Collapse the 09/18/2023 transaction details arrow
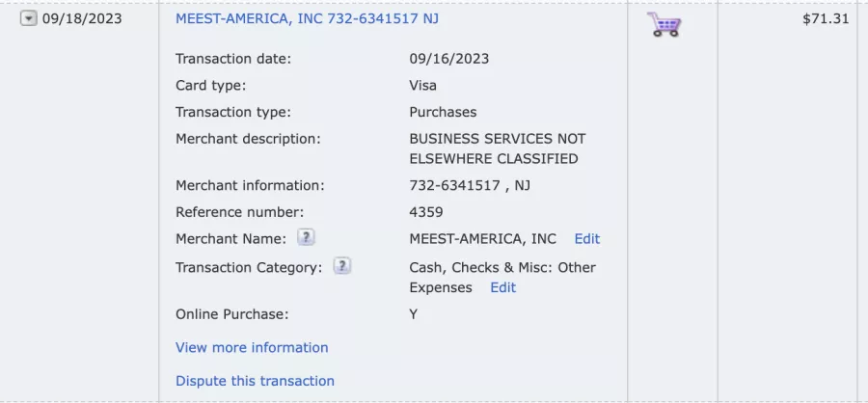The width and height of the screenshot is (868, 403). click(x=29, y=18)
